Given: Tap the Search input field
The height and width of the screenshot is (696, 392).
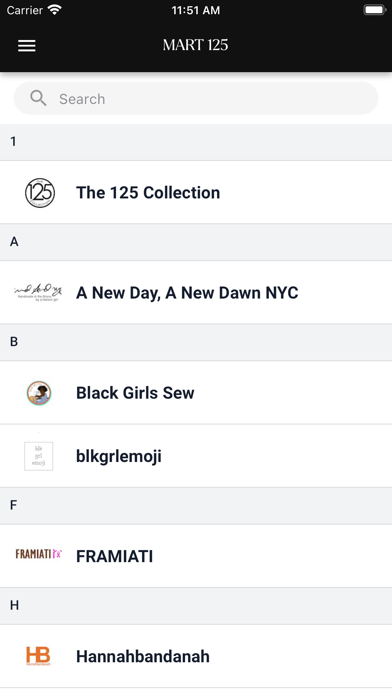Looking at the screenshot, I should (196, 99).
